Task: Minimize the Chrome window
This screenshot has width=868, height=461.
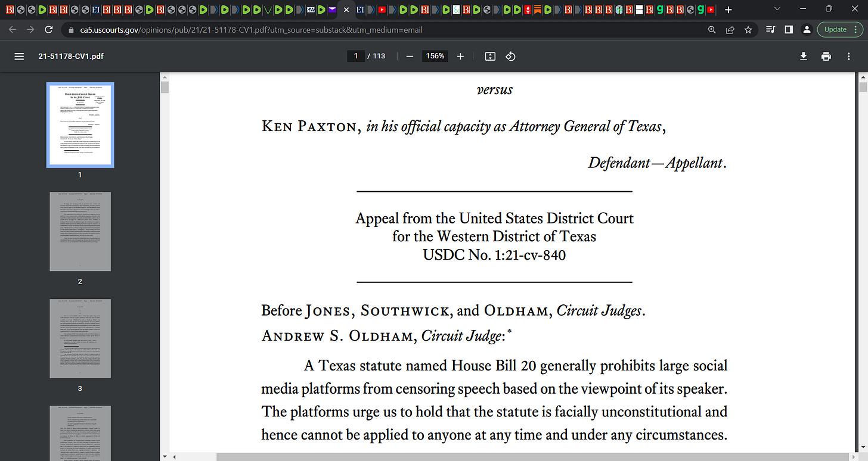Action: pos(803,9)
